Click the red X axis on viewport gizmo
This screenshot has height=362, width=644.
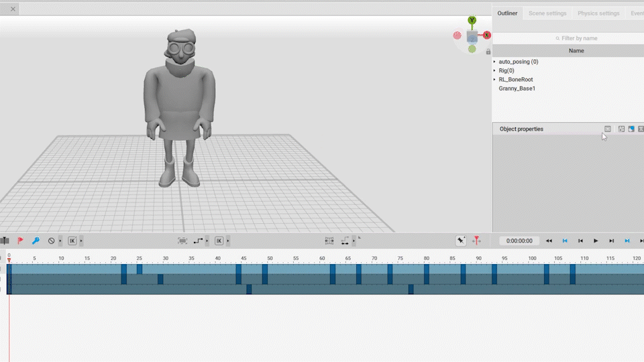(x=487, y=35)
